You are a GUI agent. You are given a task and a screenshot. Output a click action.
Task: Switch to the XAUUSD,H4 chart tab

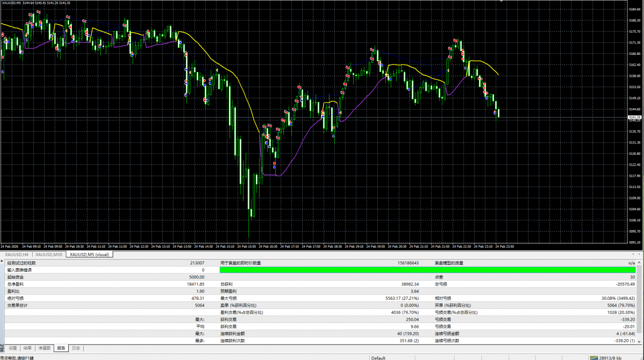[x=17, y=255]
